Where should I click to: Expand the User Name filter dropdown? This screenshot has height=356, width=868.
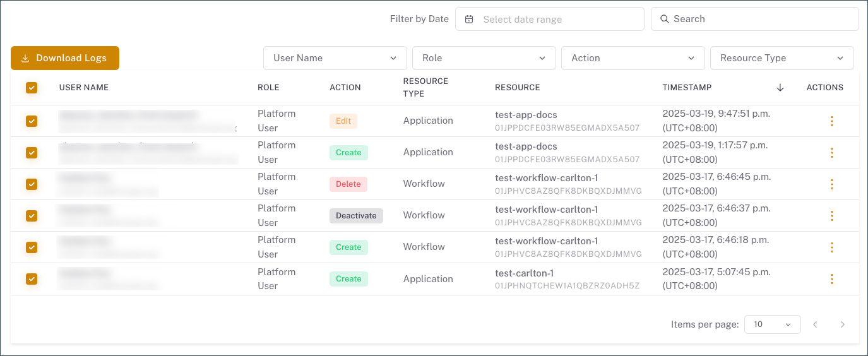pyautogui.click(x=335, y=58)
